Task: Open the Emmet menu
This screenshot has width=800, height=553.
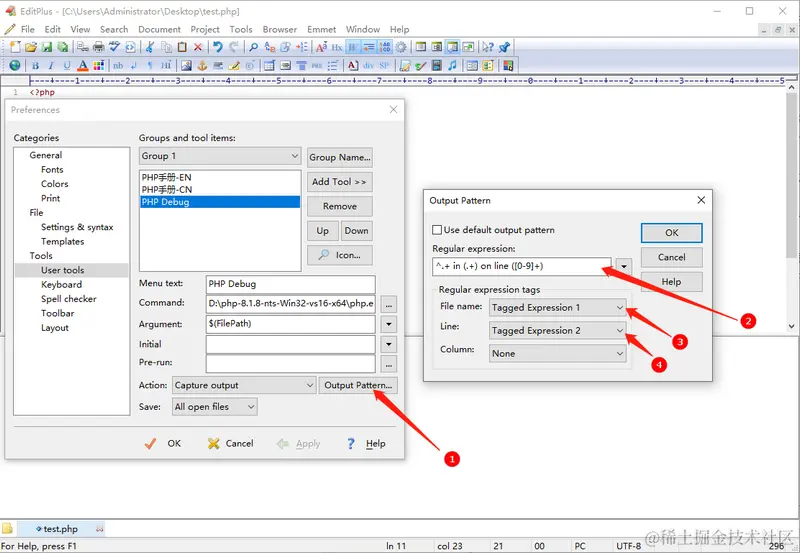Action: click(321, 29)
